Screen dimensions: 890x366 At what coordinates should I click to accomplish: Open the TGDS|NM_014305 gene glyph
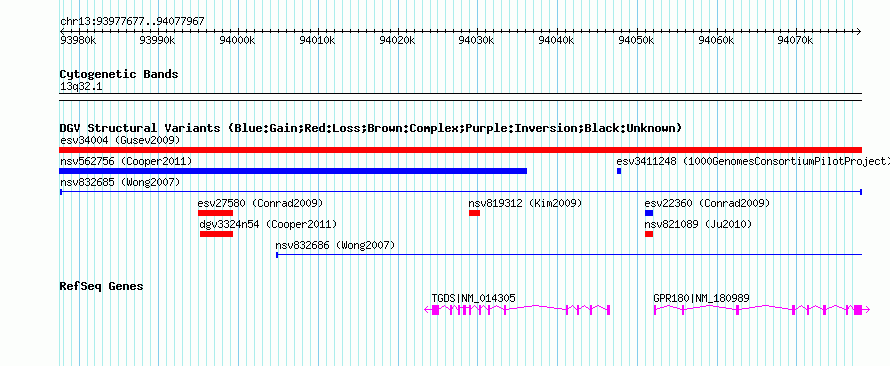click(x=517, y=309)
